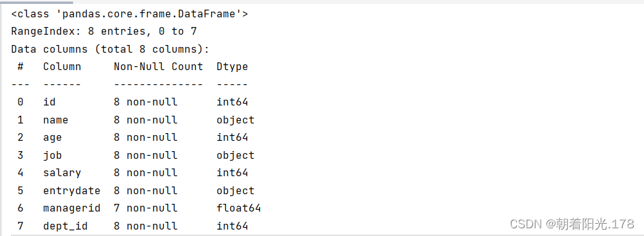The height and width of the screenshot is (236, 644).
Task: Click the Dtype header text
Action: coord(232,67)
